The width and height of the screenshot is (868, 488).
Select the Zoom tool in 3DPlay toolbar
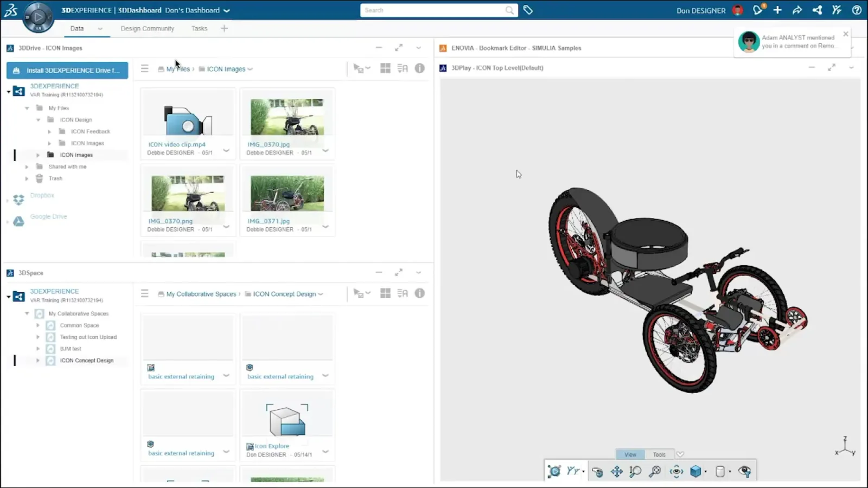pos(635,471)
